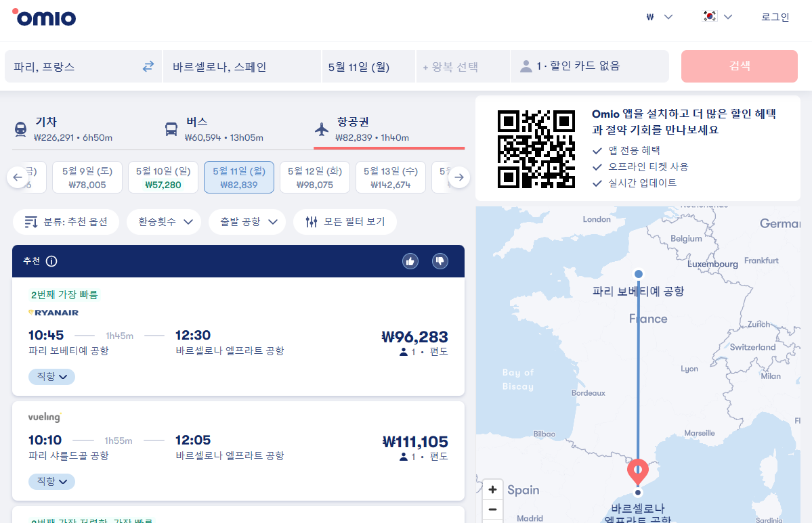Open the 환승횟수 filter dropdown
The height and width of the screenshot is (523, 812).
coord(164,222)
